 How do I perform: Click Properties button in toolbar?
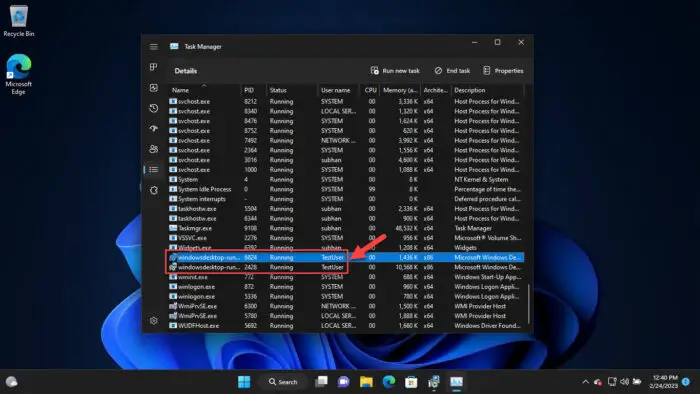coord(503,71)
